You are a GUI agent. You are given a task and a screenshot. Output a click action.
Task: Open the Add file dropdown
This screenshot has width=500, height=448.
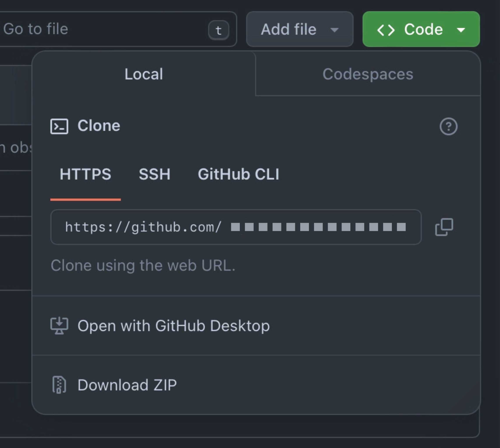click(x=299, y=29)
